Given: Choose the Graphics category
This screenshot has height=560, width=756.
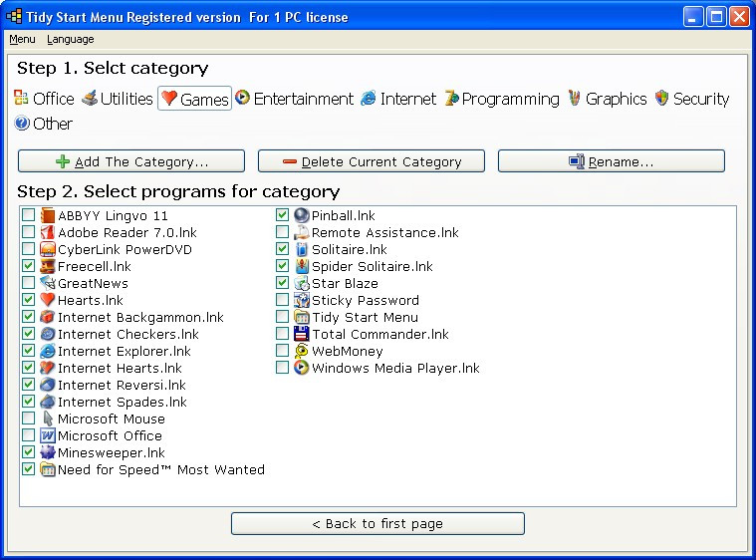Looking at the screenshot, I should [607, 99].
